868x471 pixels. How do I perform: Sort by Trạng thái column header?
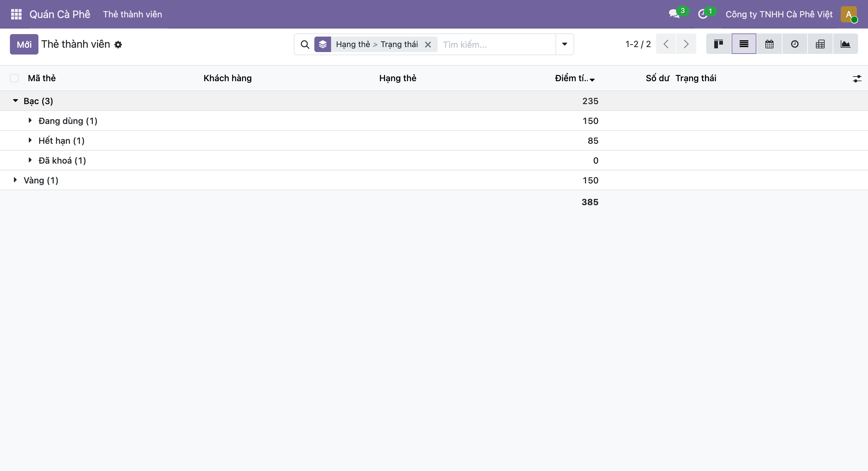coord(696,78)
